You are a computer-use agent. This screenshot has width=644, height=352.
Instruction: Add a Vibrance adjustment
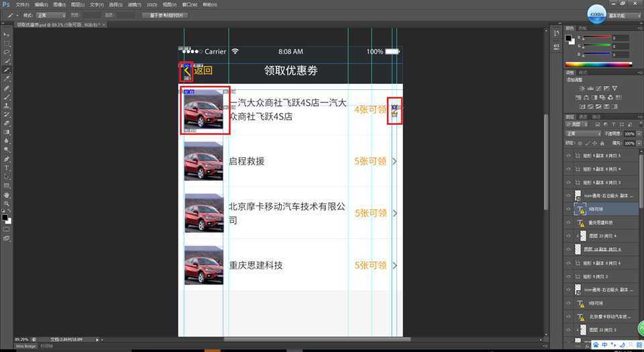(614, 89)
